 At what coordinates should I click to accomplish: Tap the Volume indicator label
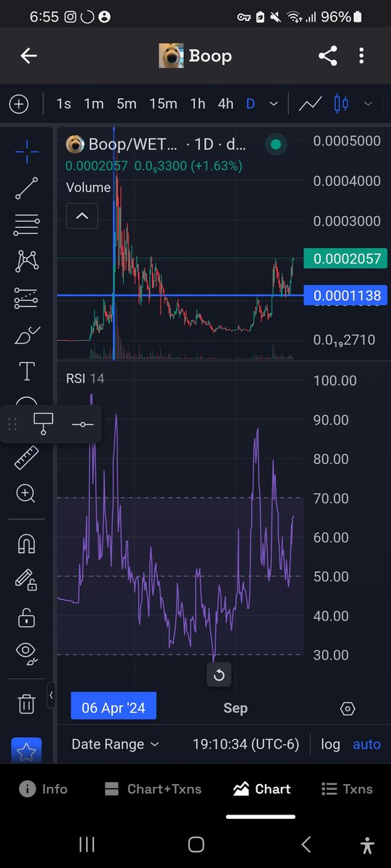(88, 187)
